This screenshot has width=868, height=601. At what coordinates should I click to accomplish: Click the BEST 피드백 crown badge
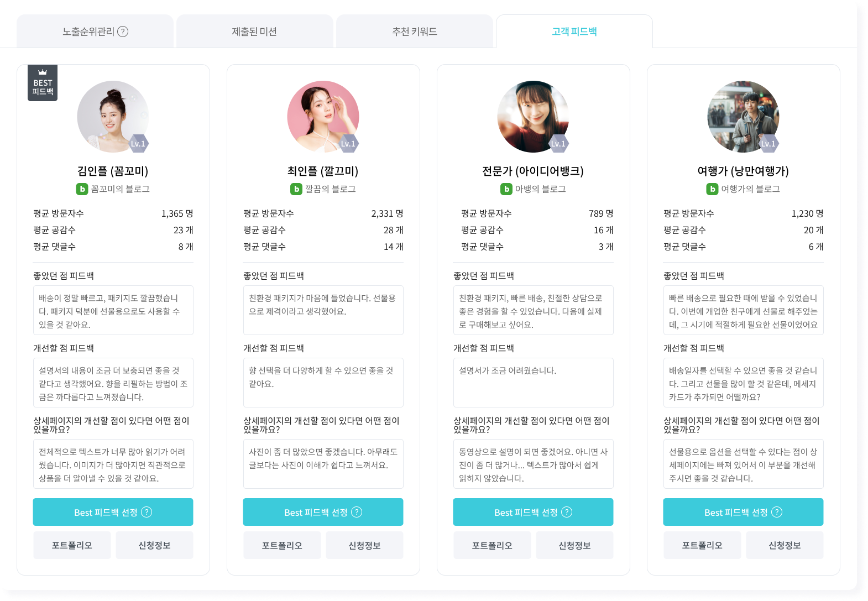tap(43, 83)
